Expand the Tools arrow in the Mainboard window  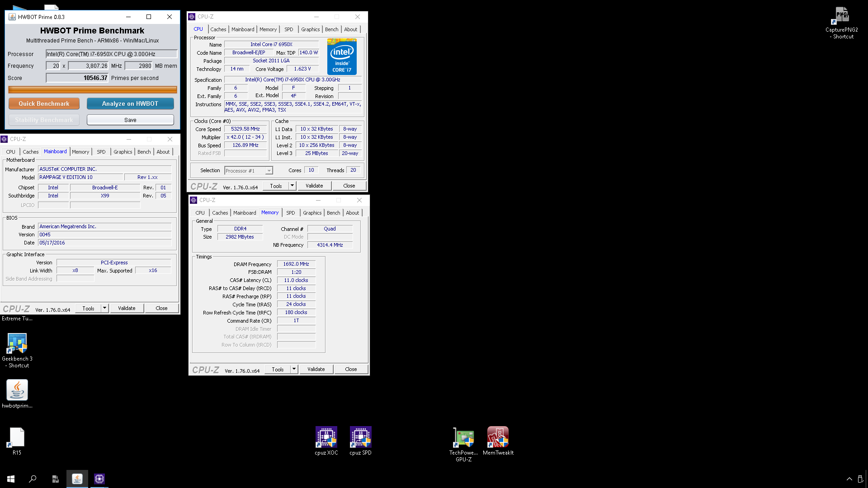click(104, 308)
